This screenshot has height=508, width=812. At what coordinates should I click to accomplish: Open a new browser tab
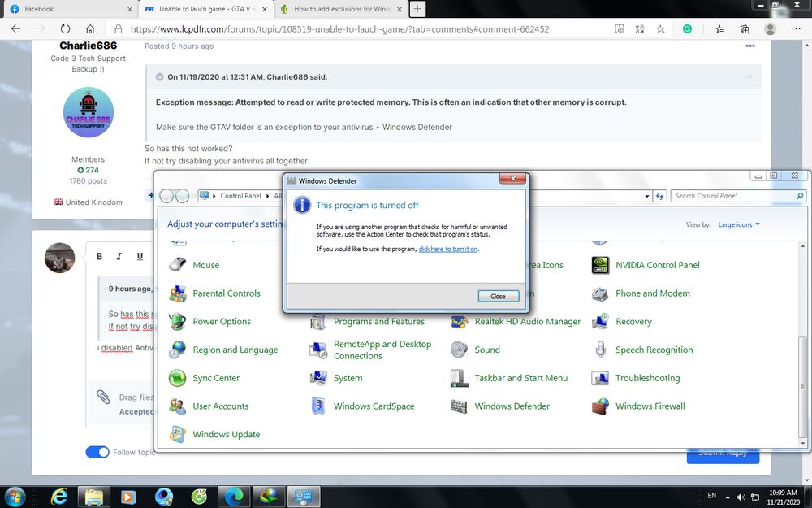coord(417,9)
